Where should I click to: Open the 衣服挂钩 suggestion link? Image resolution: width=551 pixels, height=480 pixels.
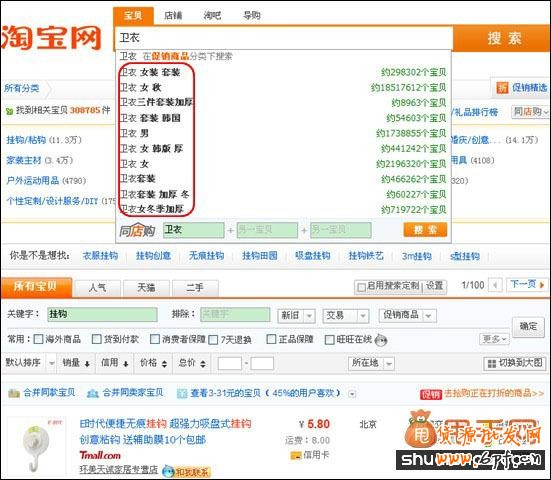click(x=100, y=256)
